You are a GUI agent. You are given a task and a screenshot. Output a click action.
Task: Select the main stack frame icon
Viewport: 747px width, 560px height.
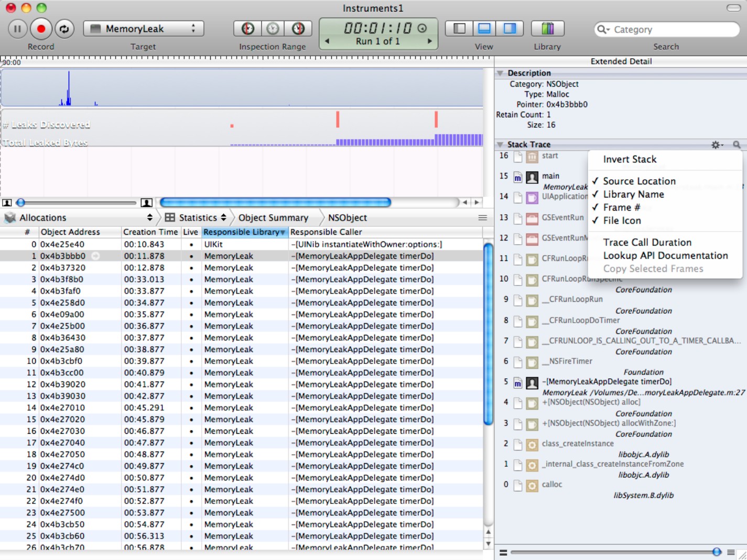point(532,177)
